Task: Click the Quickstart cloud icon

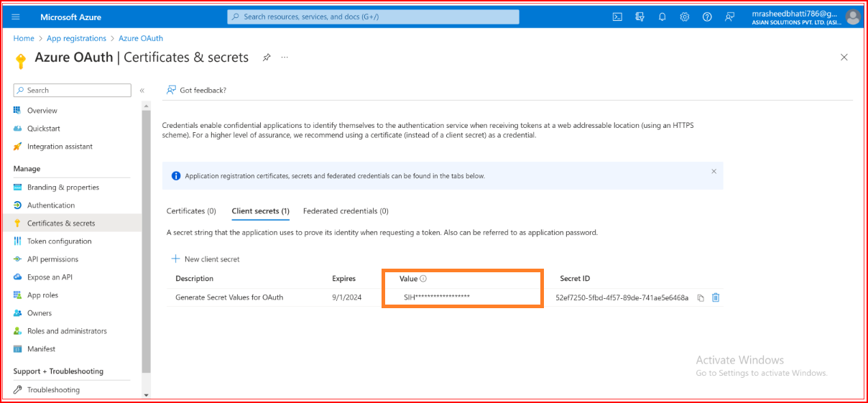Action: point(18,129)
